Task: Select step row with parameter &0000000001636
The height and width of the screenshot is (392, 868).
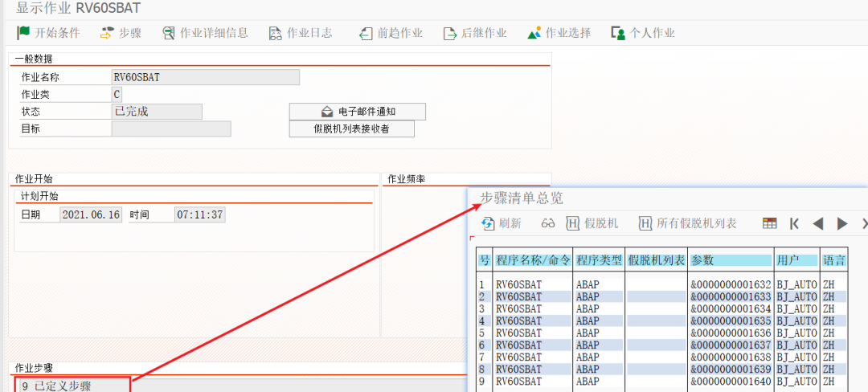Action: click(662, 333)
